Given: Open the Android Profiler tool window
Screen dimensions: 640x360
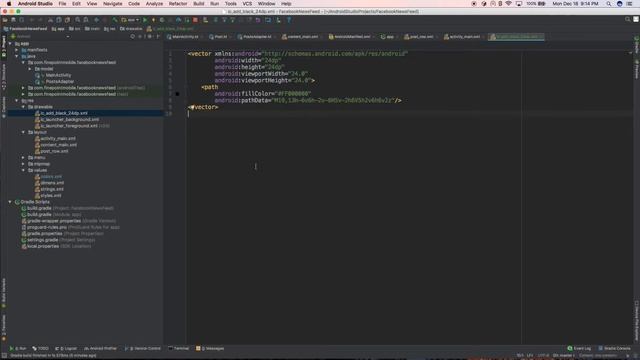Looking at the screenshot, I should 100,349.
